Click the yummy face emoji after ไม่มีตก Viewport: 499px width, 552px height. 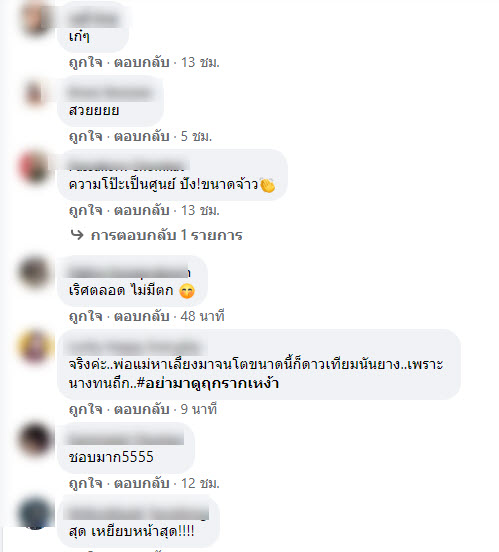point(187,291)
